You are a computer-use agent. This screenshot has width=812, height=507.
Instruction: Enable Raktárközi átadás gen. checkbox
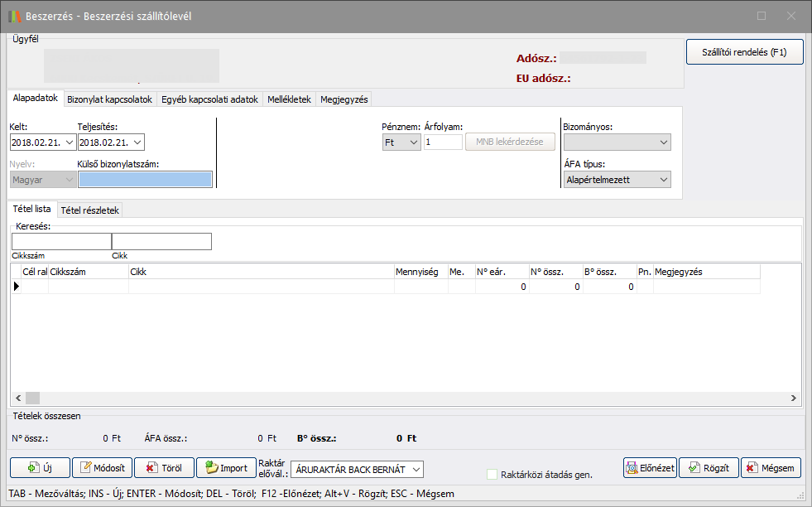(x=492, y=475)
